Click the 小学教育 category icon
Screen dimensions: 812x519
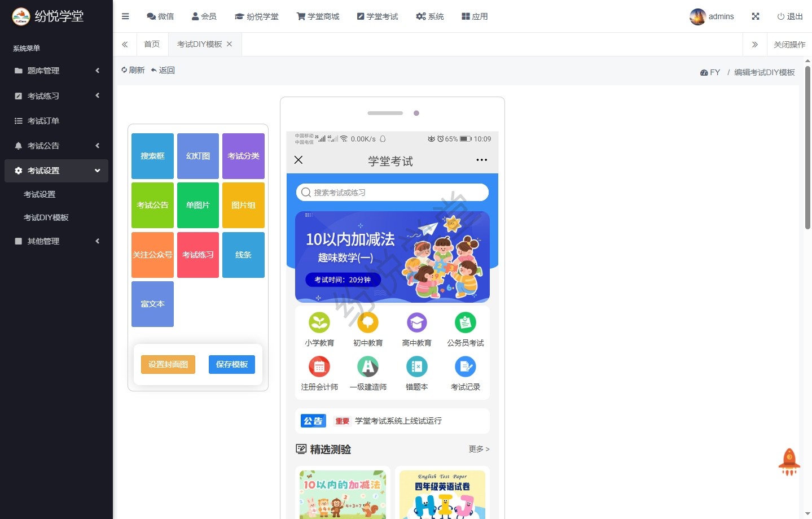coord(319,322)
